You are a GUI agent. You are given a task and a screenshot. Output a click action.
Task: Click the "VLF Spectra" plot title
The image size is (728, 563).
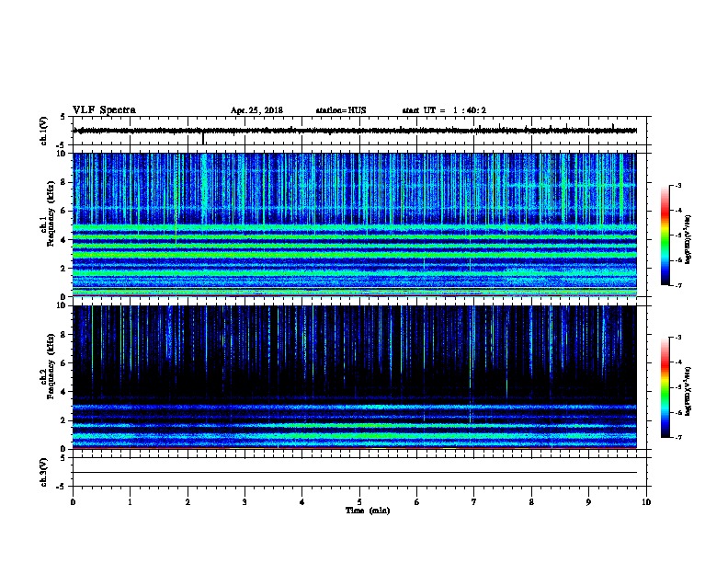pos(104,110)
